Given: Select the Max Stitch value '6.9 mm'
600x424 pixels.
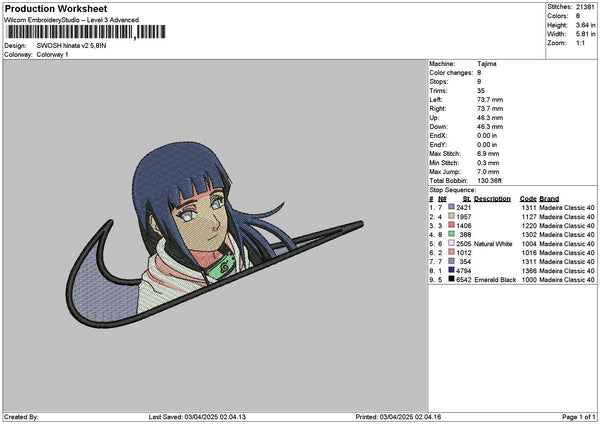Looking at the screenshot, I should [488, 154].
